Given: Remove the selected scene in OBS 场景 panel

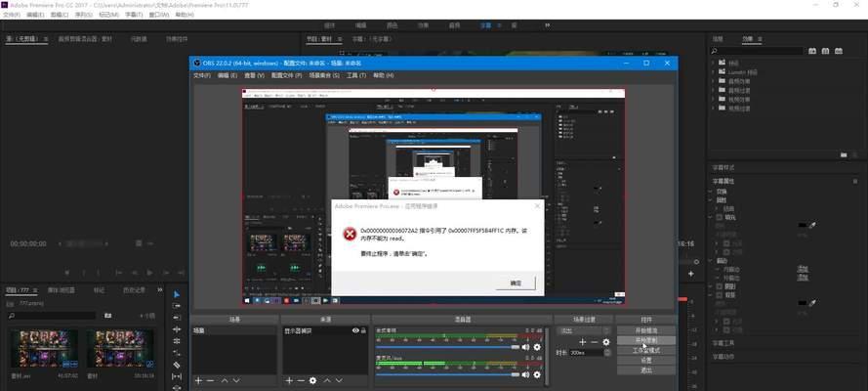Looking at the screenshot, I should pyautogui.click(x=210, y=380).
